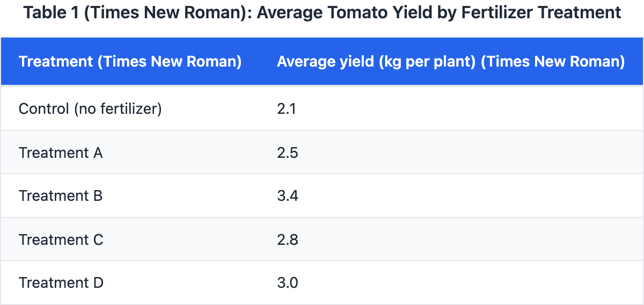Click the 3.4 yield value
Image resolution: width=644 pixels, height=305 pixels.
pos(287,196)
